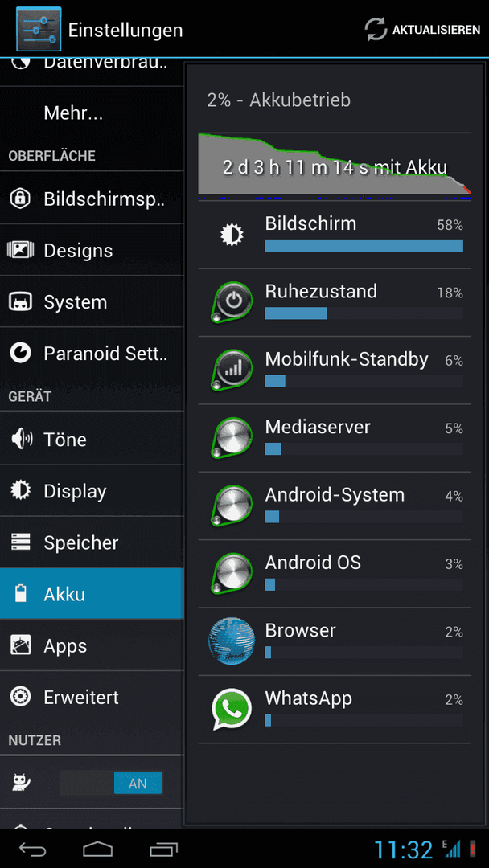Image resolution: width=489 pixels, height=868 pixels.
Task: Tap the Browser globe icon
Action: tap(232, 641)
